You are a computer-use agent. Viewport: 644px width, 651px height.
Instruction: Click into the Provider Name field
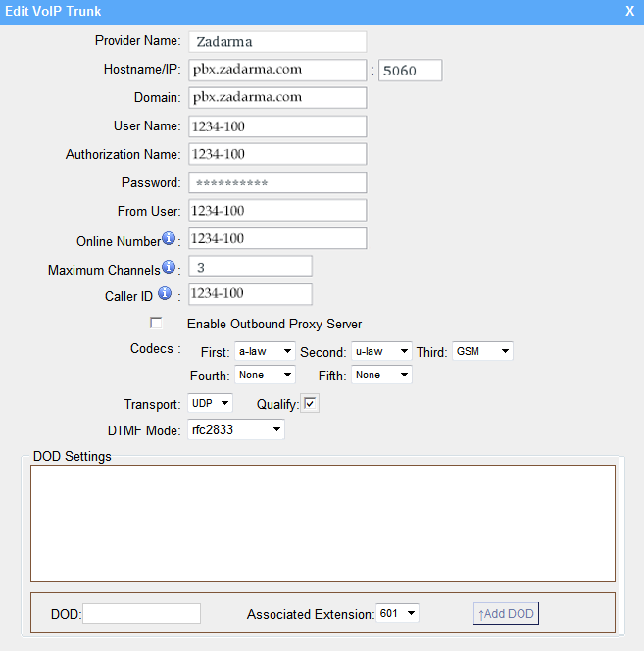pyautogui.click(x=276, y=41)
